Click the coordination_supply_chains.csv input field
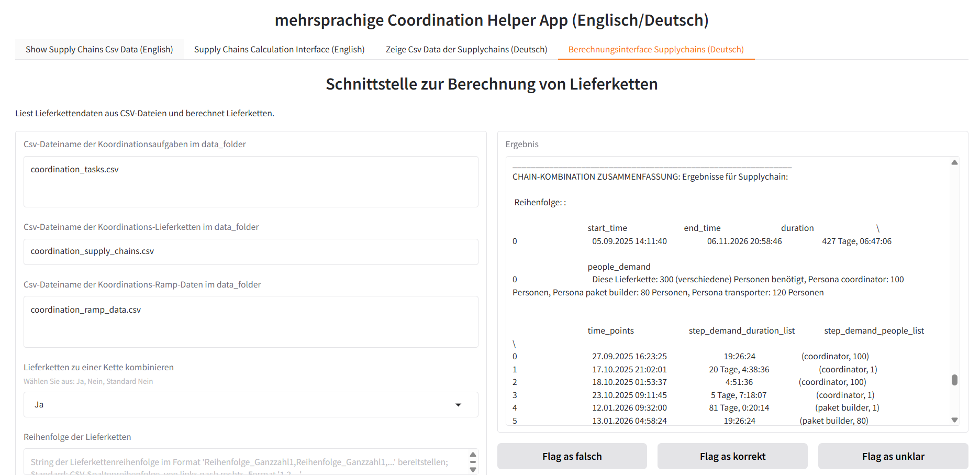The image size is (980, 475). coord(251,251)
